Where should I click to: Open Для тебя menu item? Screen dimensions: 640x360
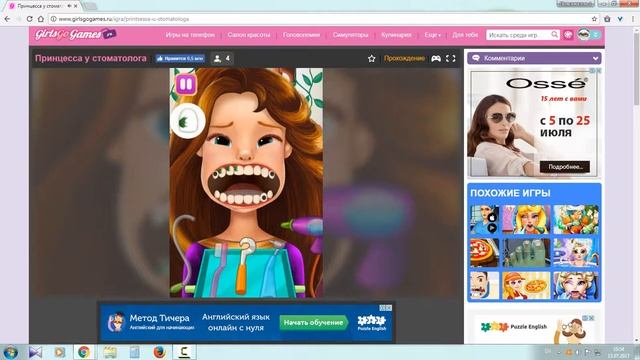465,35
